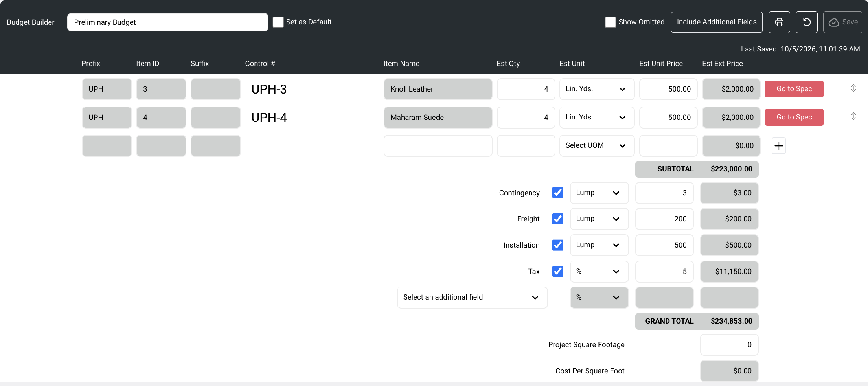Image resolution: width=868 pixels, height=386 pixels.
Task: Uncheck the Installation checkbox
Action: (558, 245)
